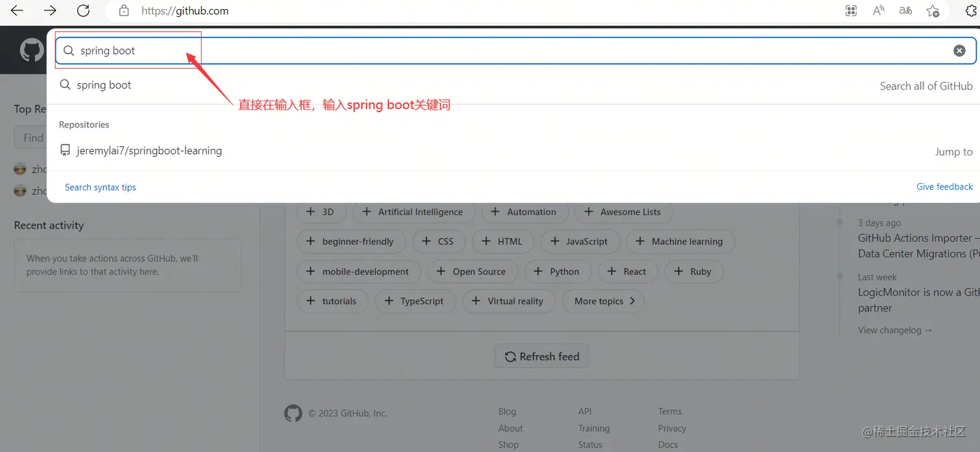The height and width of the screenshot is (452, 980).
Task: Go forward with the browser forward arrow
Action: pyautogui.click(x=50, y=10)
